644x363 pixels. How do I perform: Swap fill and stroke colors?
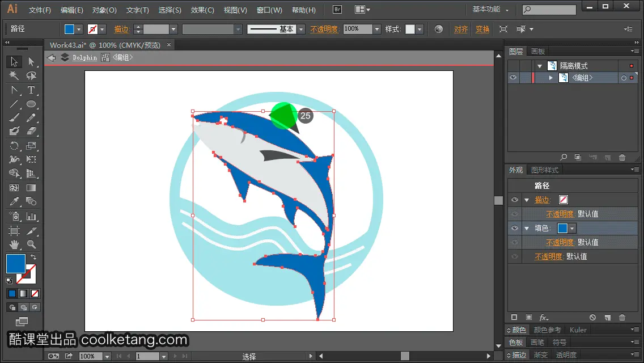coord(33,257)
